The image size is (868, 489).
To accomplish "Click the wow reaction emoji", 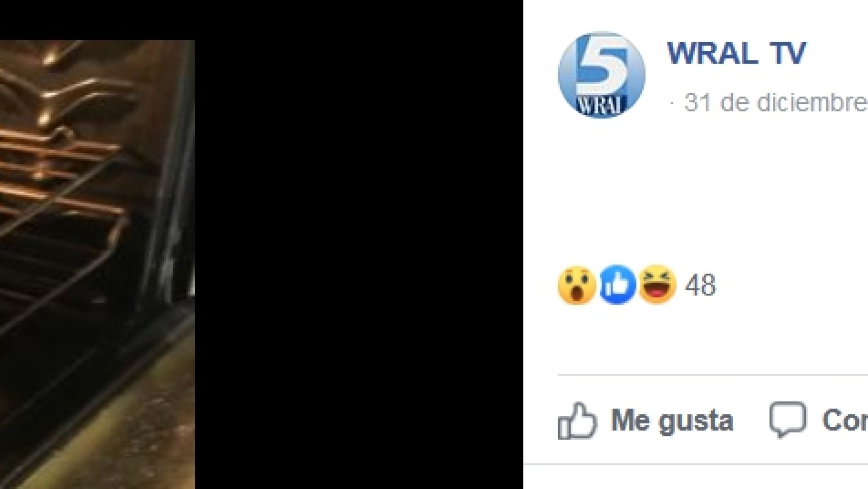I will coord(577,285).
